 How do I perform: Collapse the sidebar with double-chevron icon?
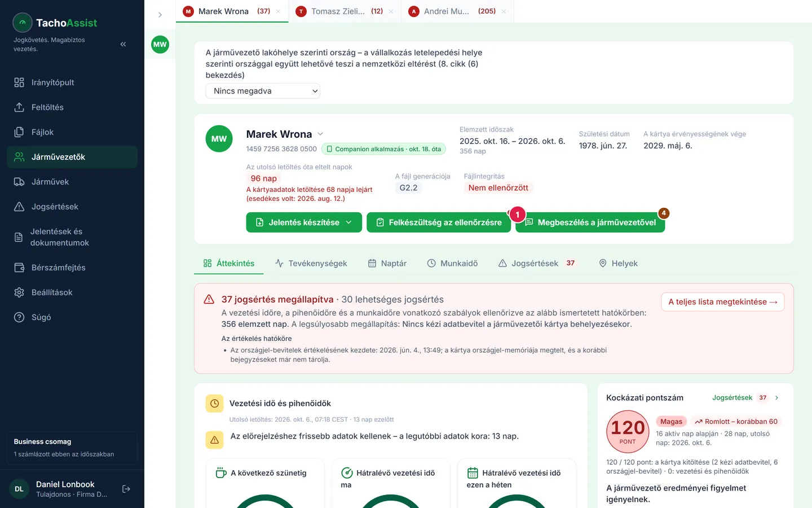[123, 44]
